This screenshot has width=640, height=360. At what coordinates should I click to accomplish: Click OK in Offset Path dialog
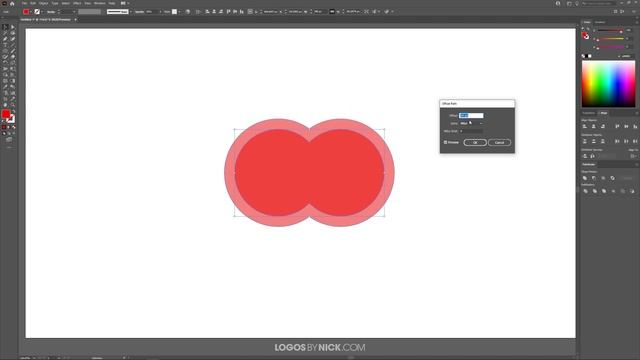tap(475, 142)
